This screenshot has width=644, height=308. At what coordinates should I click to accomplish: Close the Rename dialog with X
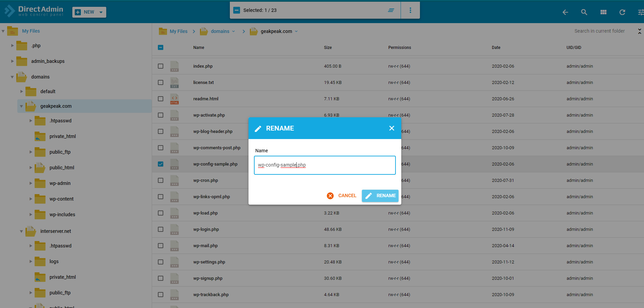[392, 128]
